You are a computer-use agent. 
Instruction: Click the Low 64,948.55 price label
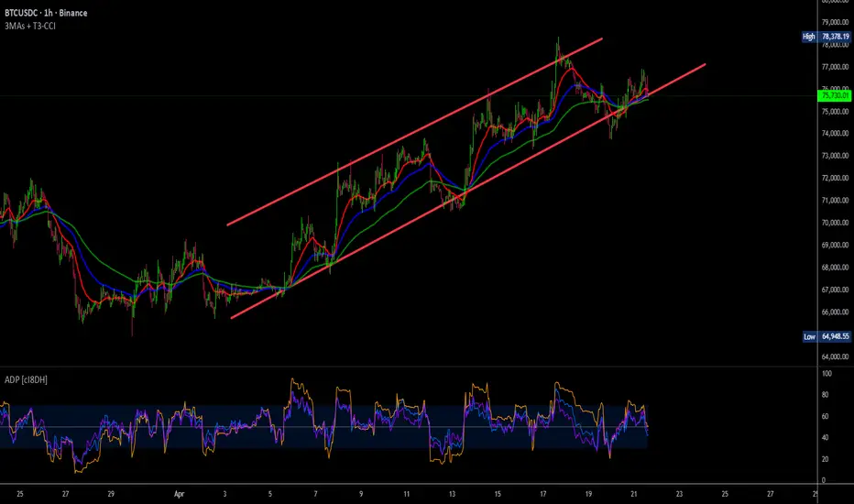[x=827, y=336]
